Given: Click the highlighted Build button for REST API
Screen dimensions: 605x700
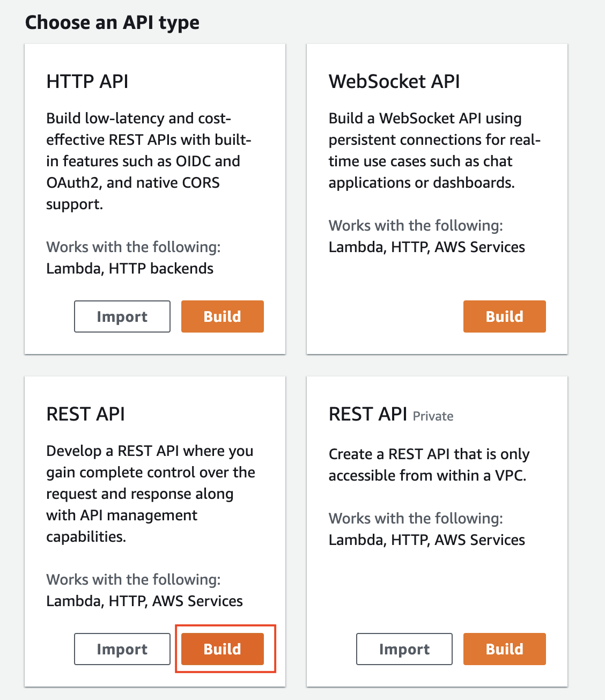Looking at the screenshot, I should [x=222, y=649].
